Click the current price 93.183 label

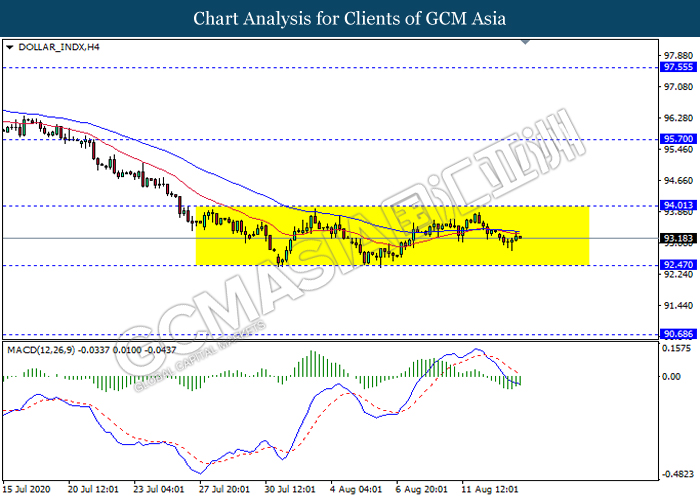pos(678,238)
